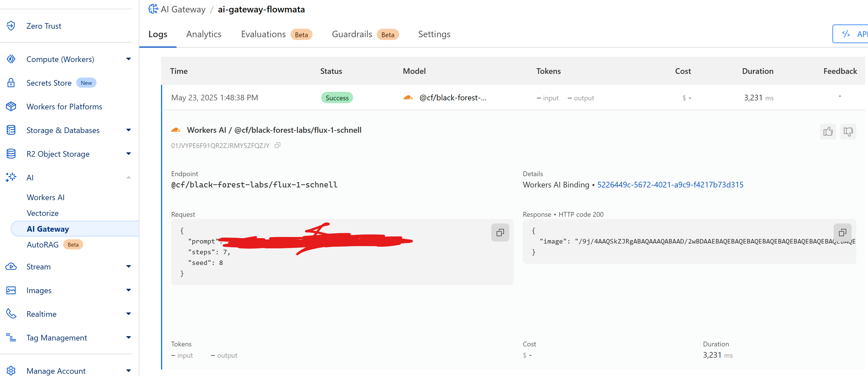Expand the Storage & Databases menu
Image resolution: width=868 pixels, height=376 pixels.
128,130
